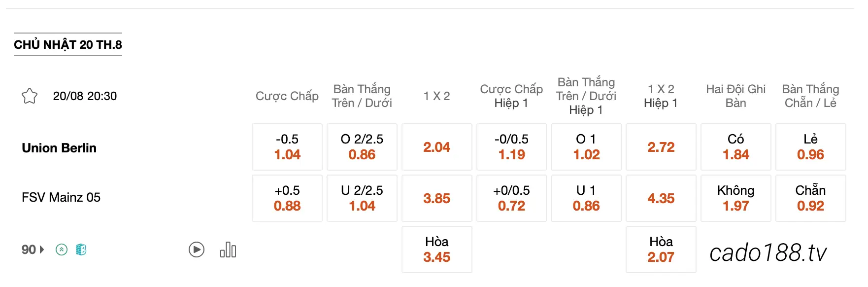Select FSV Mainz +0.5 handicap odds 0.88
The image size is (868, 287).
287,198
